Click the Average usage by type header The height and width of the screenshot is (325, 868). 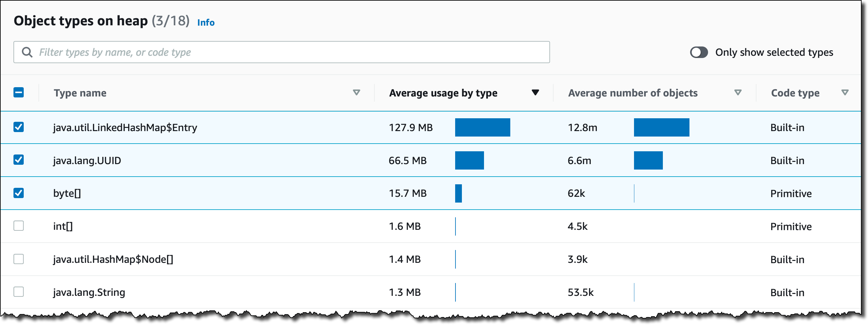[443, 93]
